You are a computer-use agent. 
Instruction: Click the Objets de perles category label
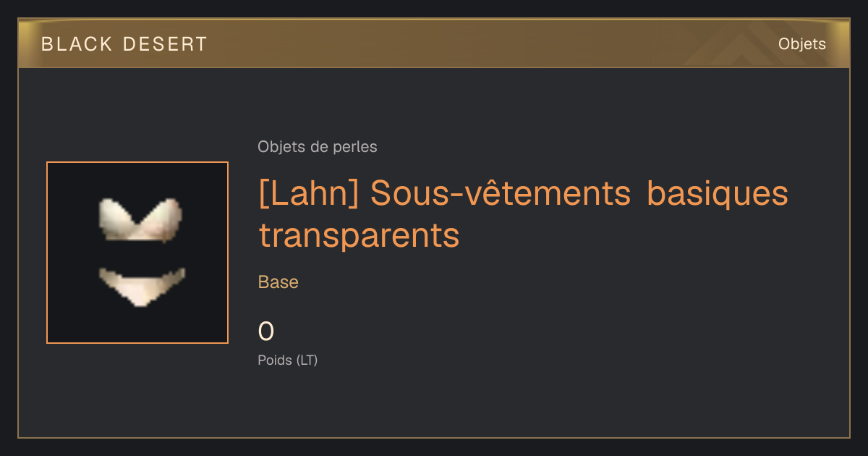(317, 147)
